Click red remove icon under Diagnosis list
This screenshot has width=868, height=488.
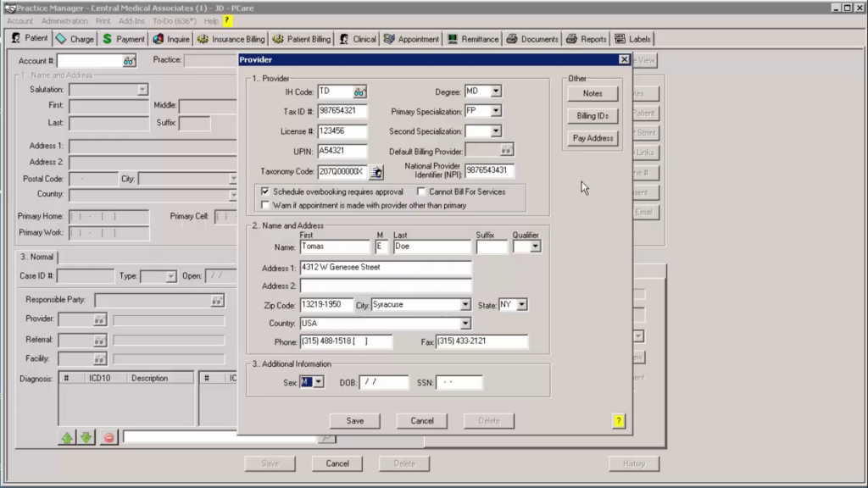tap(109, 438)
